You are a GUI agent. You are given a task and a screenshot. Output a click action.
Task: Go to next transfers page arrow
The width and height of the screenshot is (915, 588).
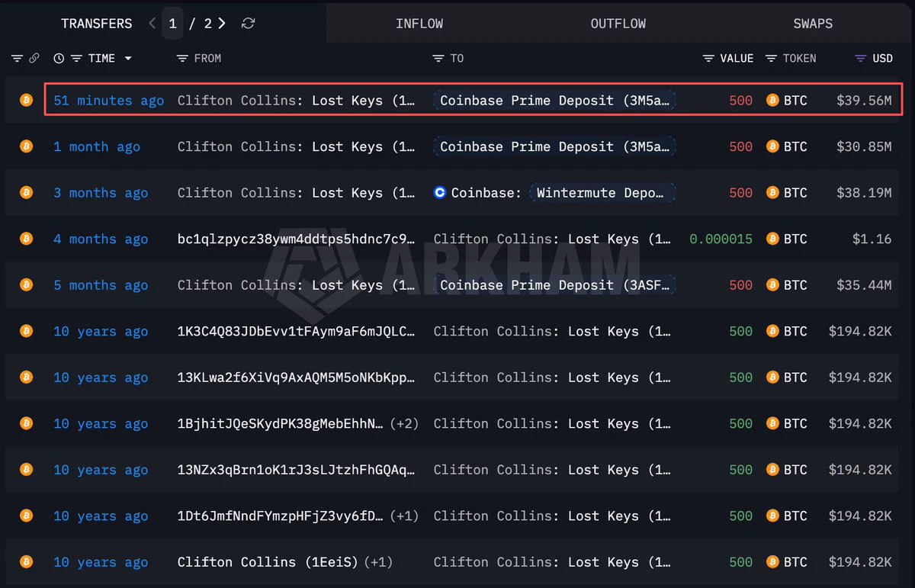[x=222, y=24]
